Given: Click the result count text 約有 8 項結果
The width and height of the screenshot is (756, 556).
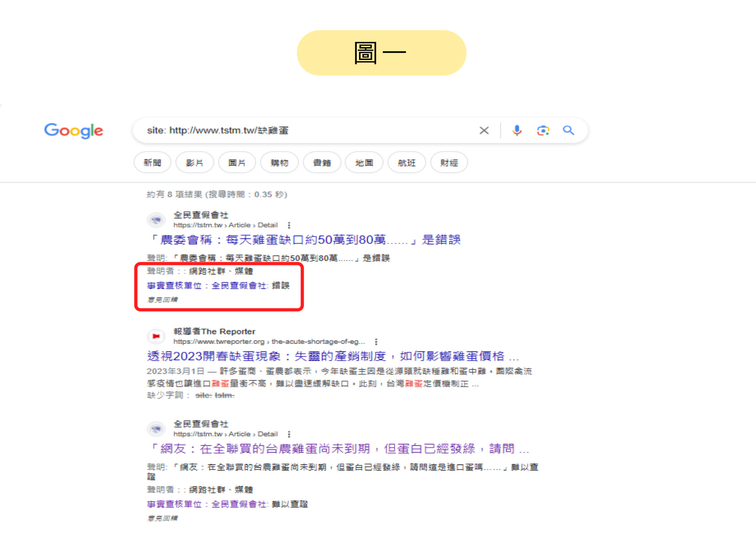Looking at the screenshot, I should coord(217,194).
